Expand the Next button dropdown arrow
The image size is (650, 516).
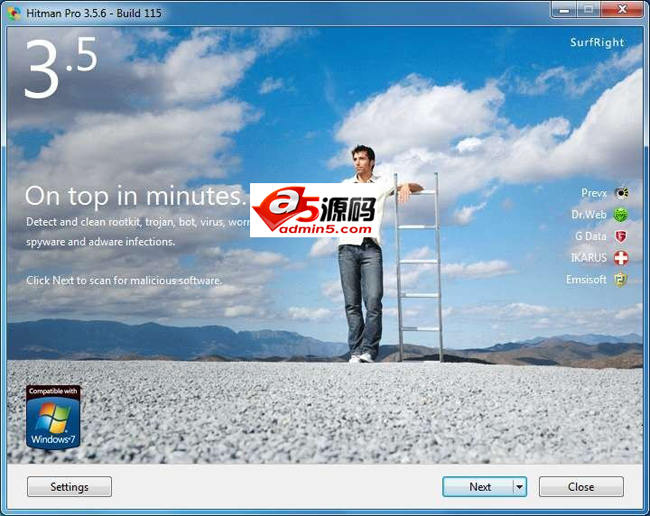click(x=520, y=487)
